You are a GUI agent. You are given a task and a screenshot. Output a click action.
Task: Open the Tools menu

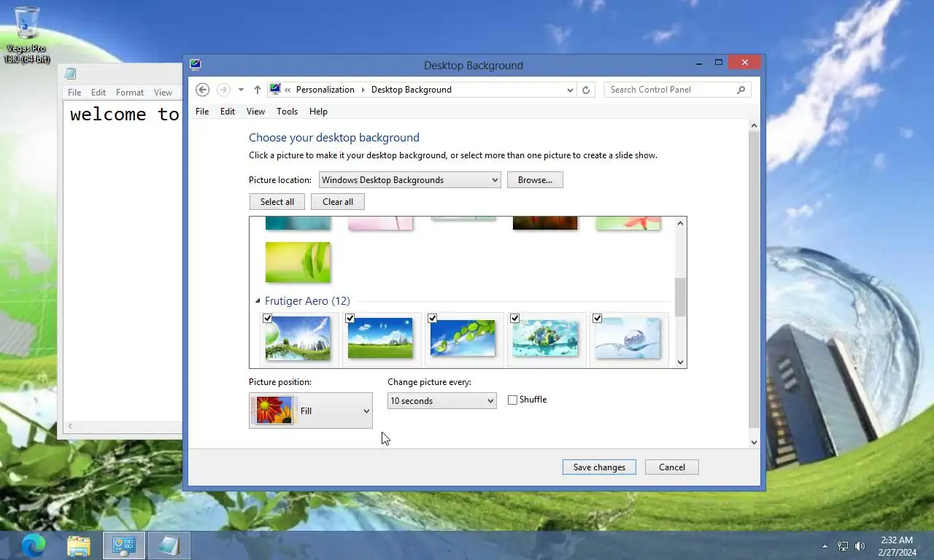287,112
